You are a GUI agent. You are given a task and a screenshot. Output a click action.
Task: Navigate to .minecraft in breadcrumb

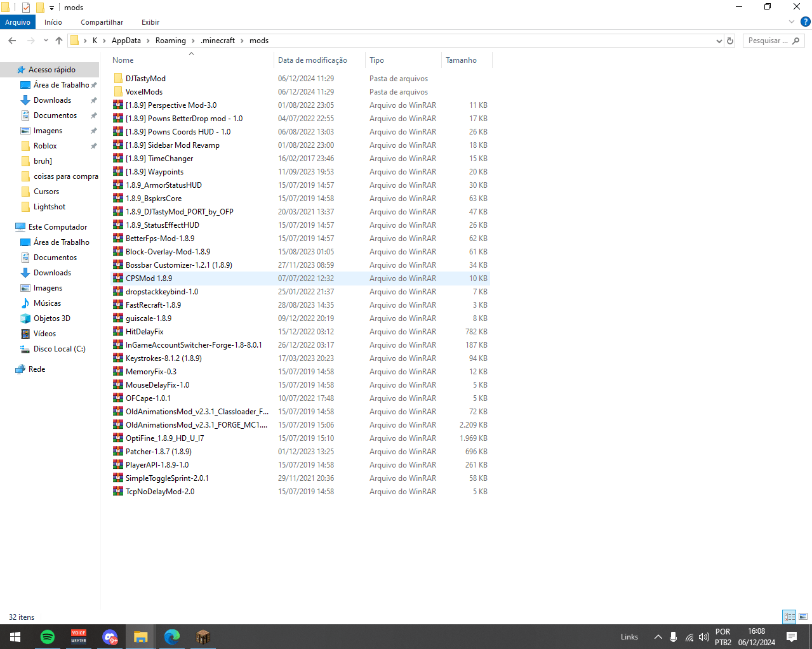[x=218, y=41]
